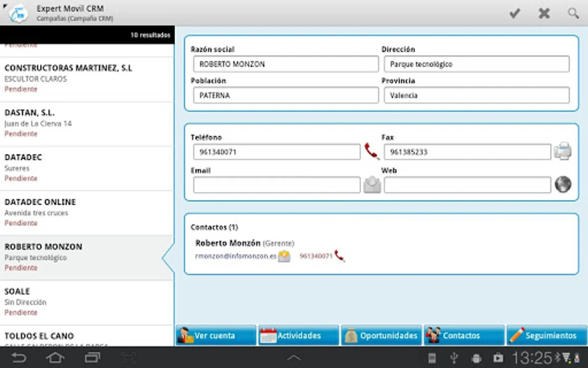
Task: Show recent apps in system bar
Action: pos(92,358)
